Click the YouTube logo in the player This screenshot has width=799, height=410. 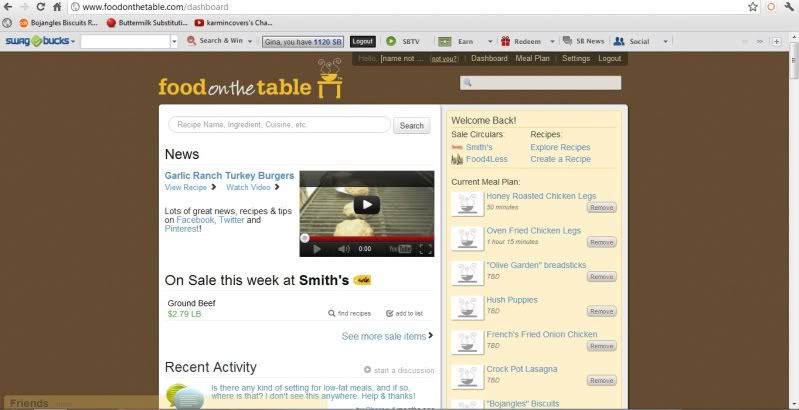tap(401, 249)
